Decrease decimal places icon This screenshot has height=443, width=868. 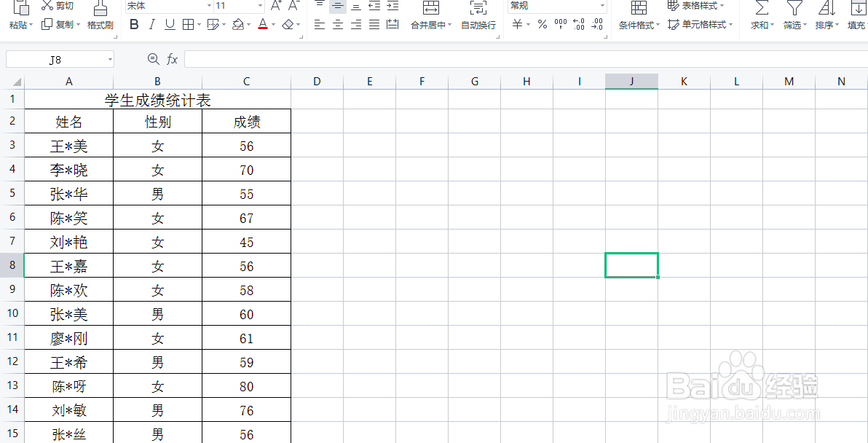click(x=597, y=24)
